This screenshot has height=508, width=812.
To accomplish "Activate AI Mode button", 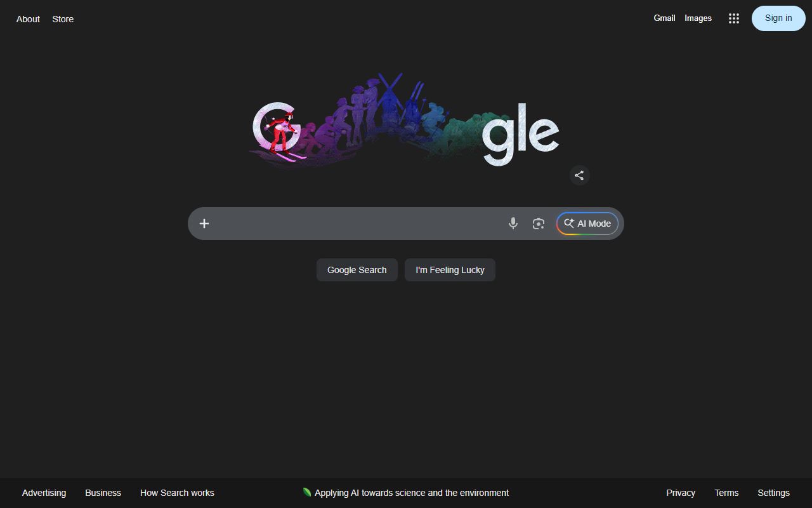I will 587,224.
